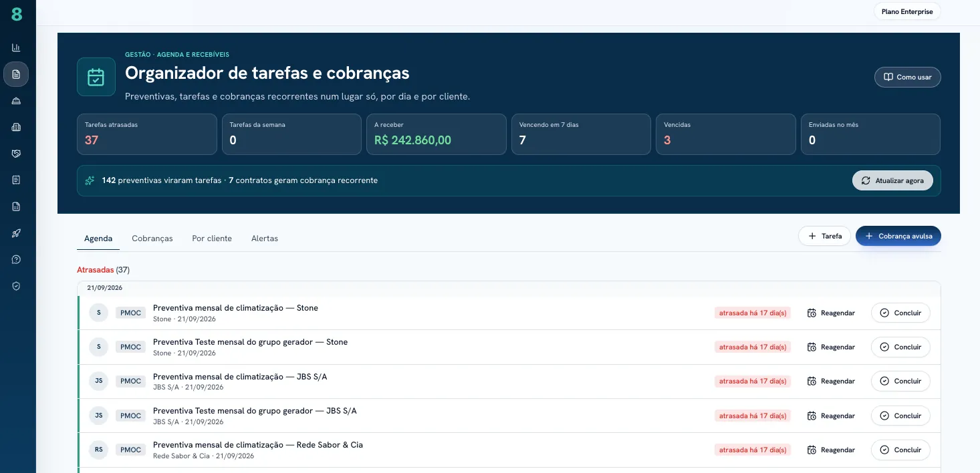This screenshot has width=980, height=473.
Task: Click PMOC tag on grupo gerador JBS row
Action: [x=130, y=416]
